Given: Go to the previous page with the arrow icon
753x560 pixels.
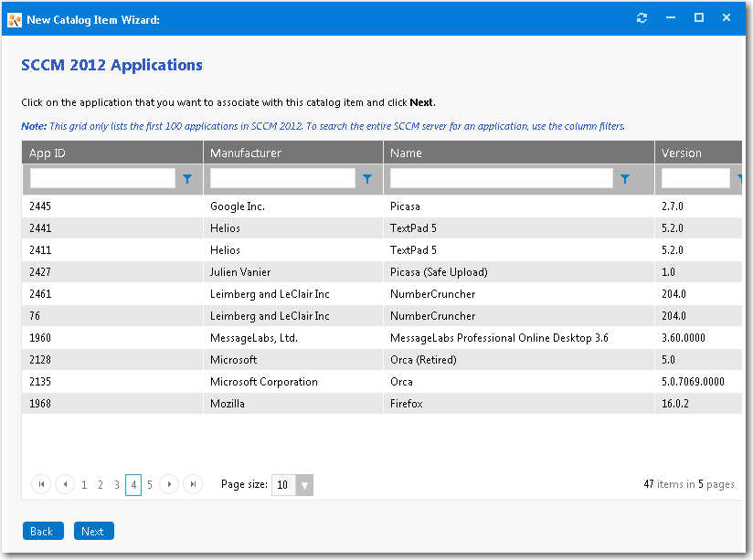Looking at the screenshot, I should (65, 484).
